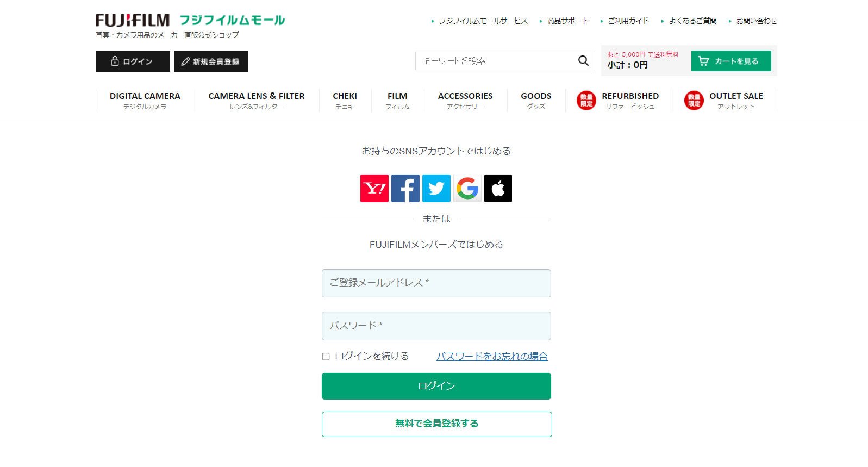The height and width of the screenshot is (467, 868).
Task: Sign in with the Twitter icon
Action: 436,188
